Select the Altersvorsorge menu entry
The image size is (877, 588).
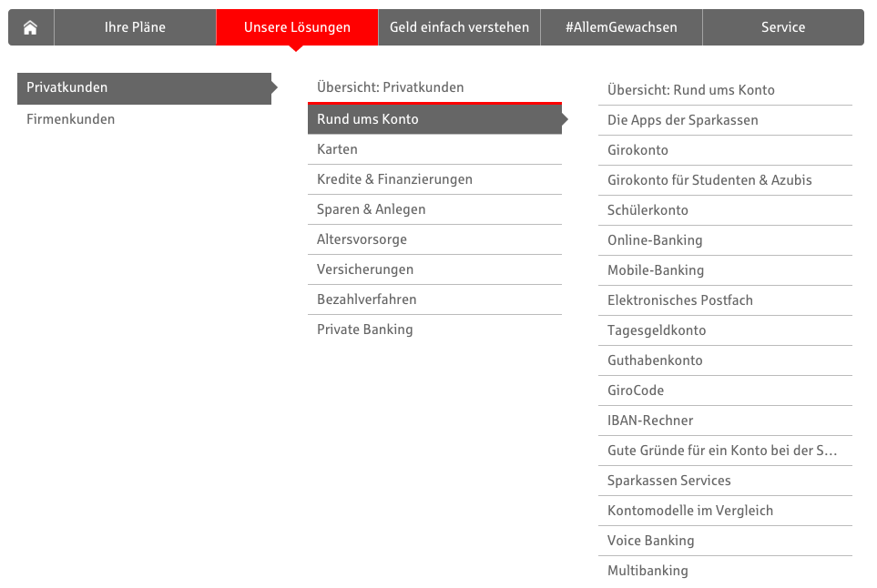pos(434,239)
